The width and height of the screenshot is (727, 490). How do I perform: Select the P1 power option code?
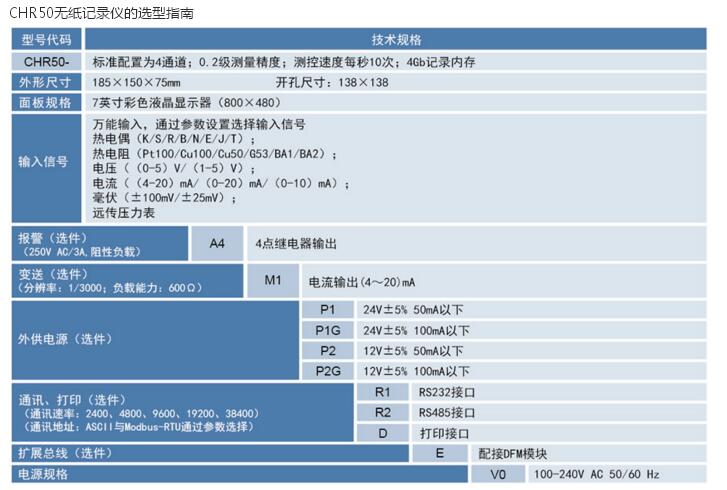tap(328, 309)
